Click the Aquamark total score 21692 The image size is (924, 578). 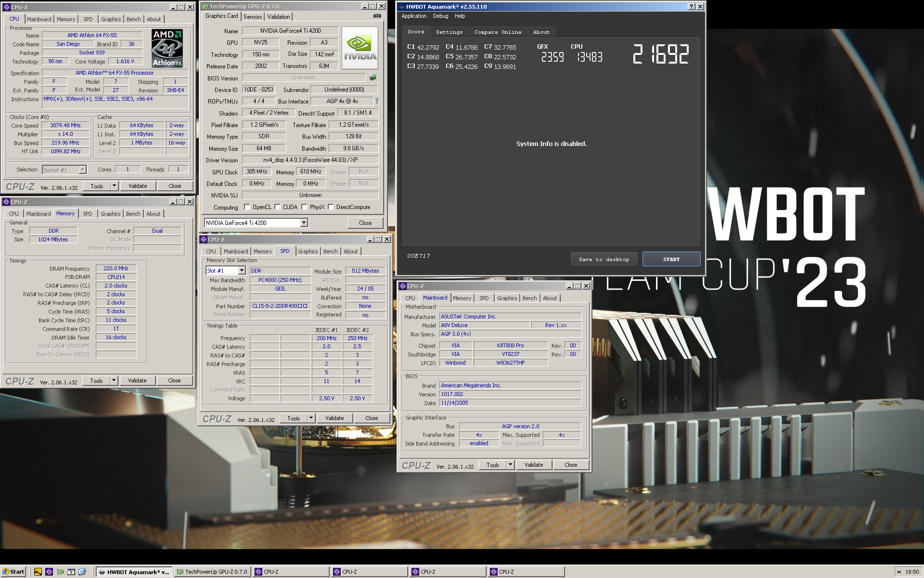coord(661,54)
